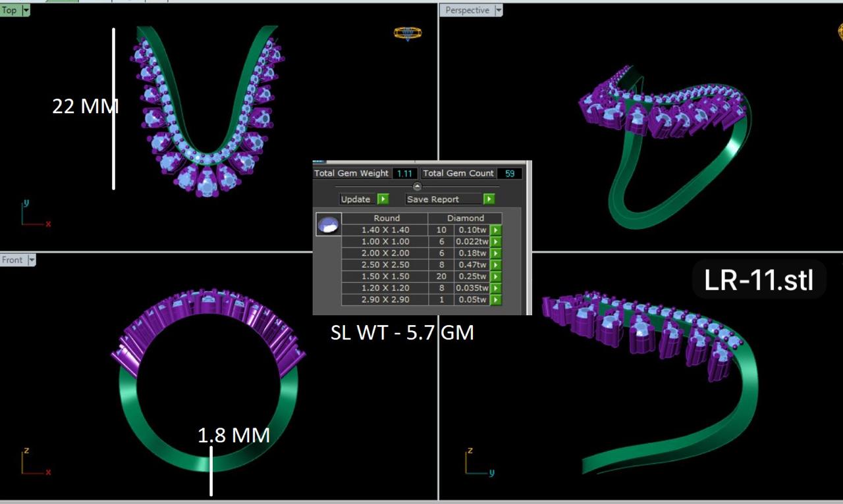
Task: Click the Total Gem Count value field
Action: tap(509, 173)
